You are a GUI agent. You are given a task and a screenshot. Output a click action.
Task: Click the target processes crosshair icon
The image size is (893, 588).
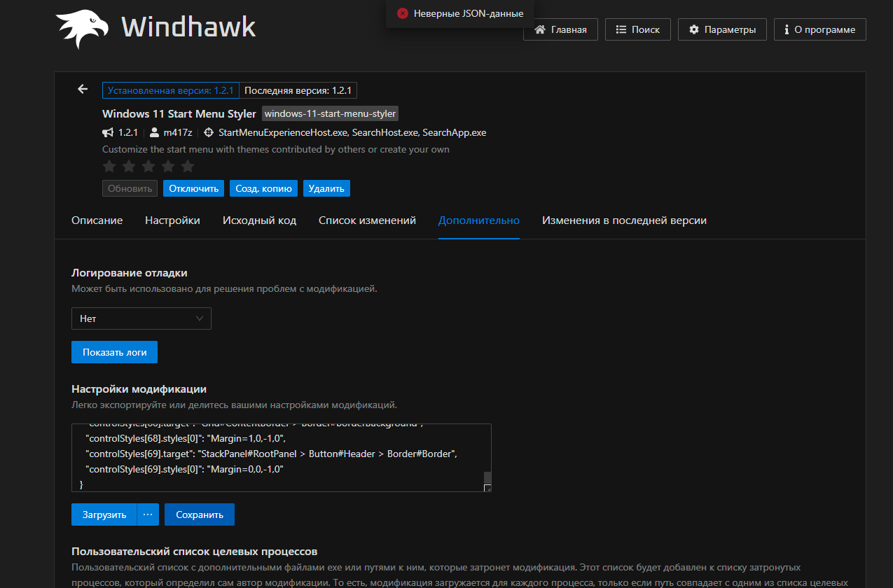pos(209,132)
